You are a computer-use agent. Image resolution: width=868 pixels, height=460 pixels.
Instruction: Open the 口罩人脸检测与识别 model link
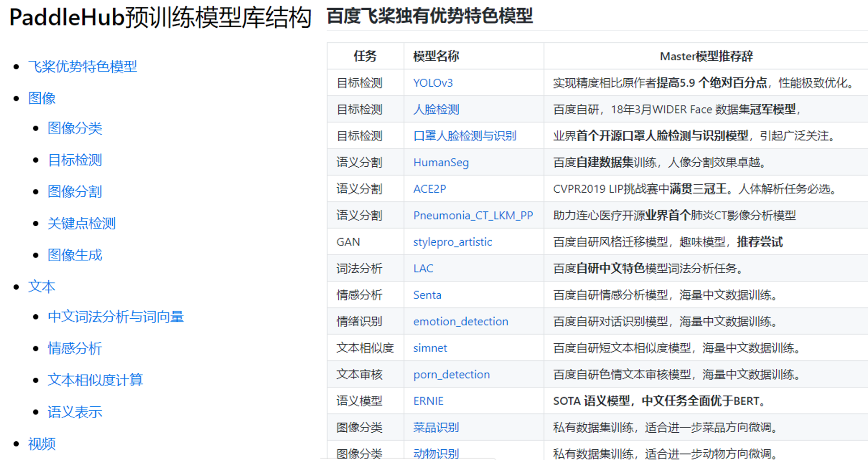(464, 136)
